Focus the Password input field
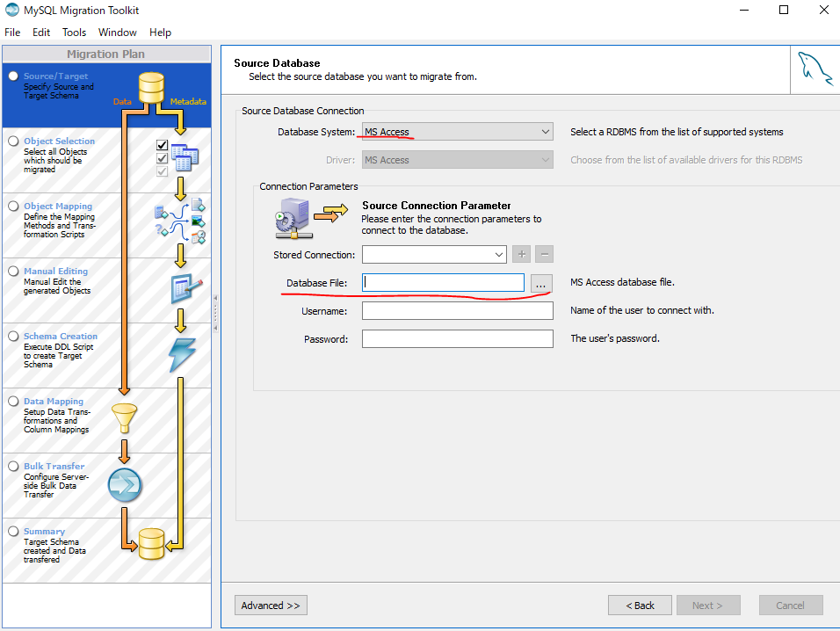 pos(458,338)
